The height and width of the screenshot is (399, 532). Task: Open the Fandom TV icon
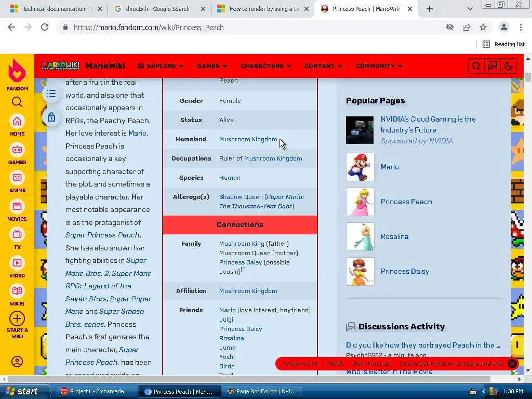17,234
